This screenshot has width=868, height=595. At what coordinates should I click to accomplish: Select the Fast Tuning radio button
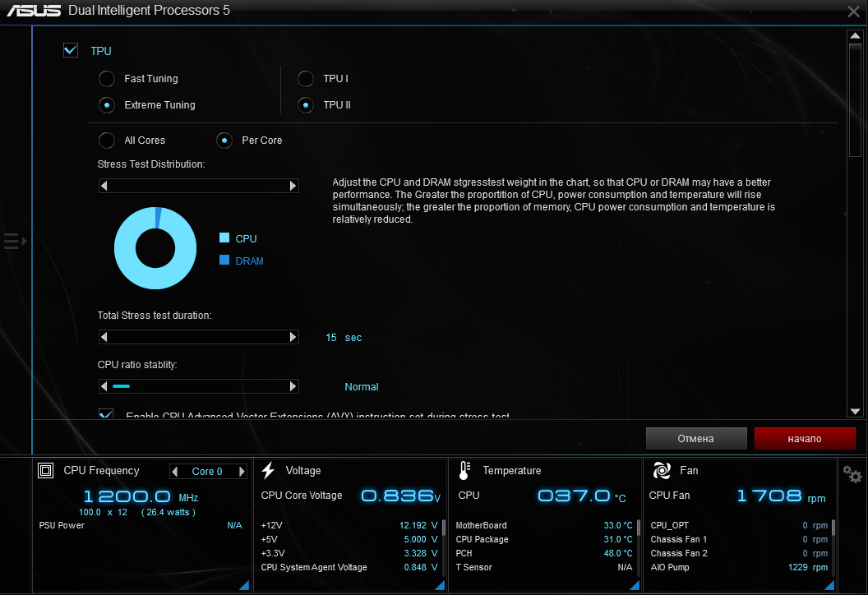(x=107, y=79)
